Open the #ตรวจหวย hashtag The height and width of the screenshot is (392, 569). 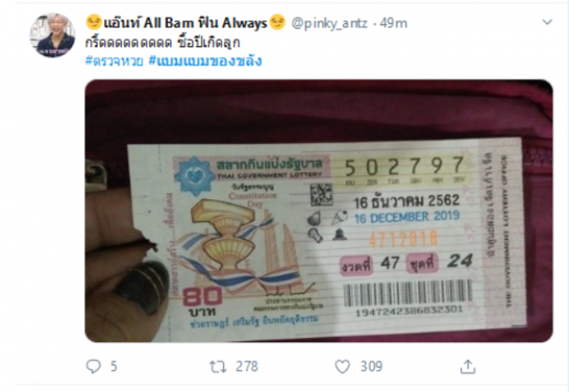pyautogui.click(x=115, y=60)
